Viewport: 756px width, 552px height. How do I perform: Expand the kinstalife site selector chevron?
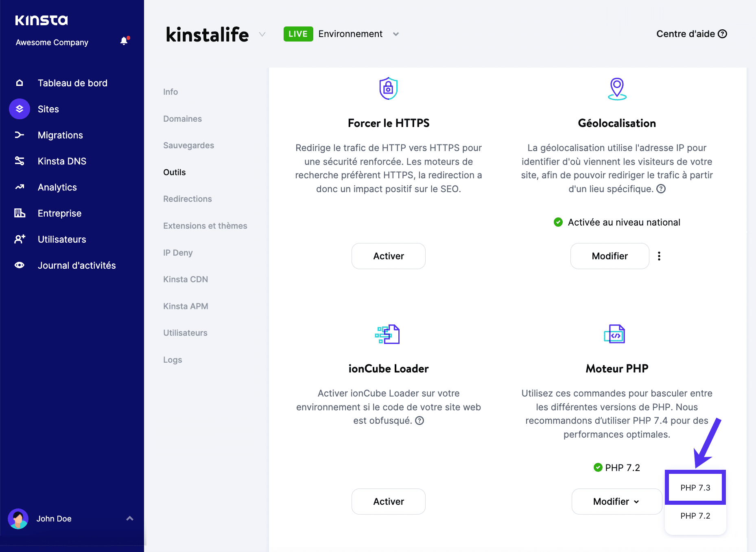262,34
